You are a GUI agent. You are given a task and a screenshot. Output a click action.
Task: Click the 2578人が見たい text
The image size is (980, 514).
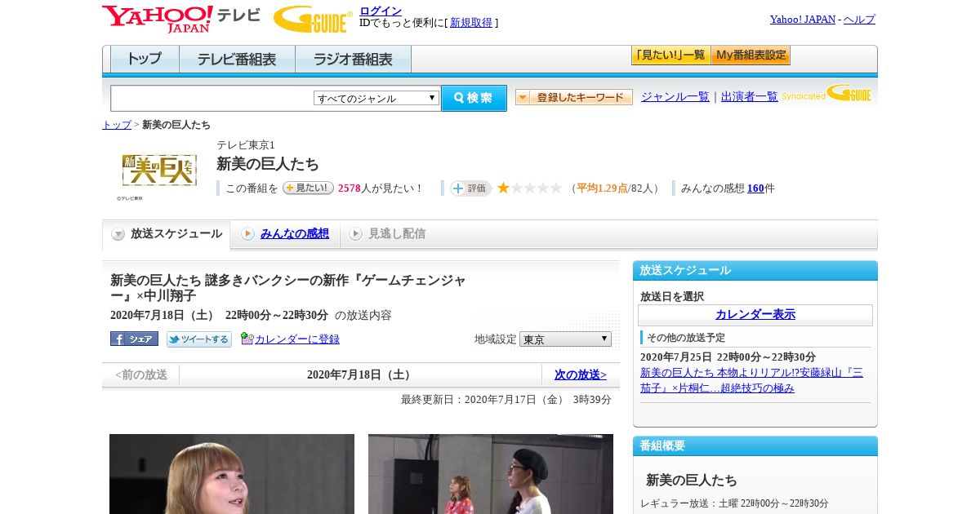(x=381, y=188)
